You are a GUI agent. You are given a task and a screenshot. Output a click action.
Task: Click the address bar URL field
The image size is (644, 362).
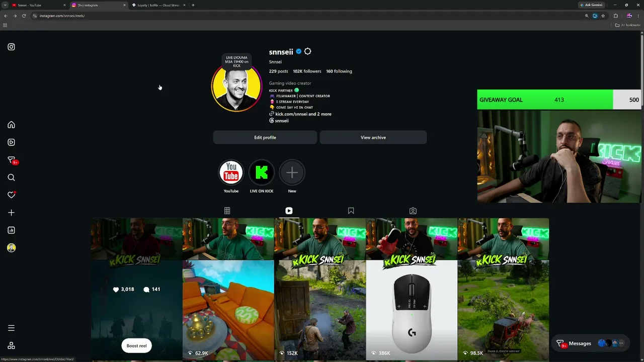point(307,16)
